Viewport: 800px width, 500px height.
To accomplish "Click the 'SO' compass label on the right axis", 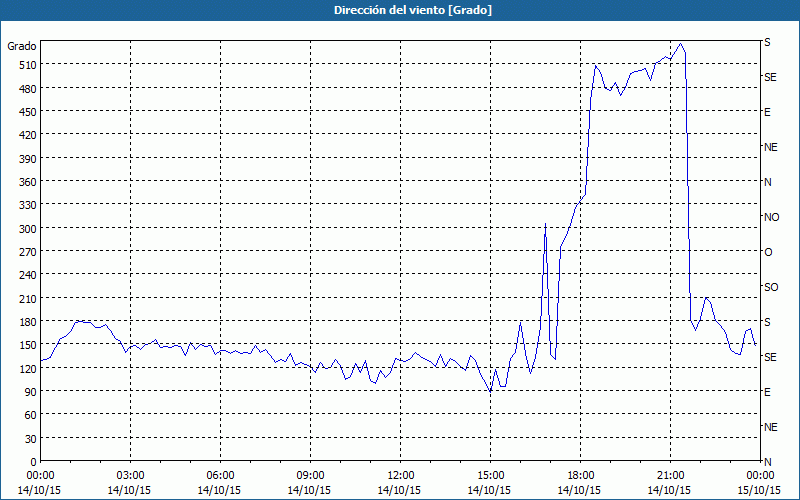I will pos(771,287).
